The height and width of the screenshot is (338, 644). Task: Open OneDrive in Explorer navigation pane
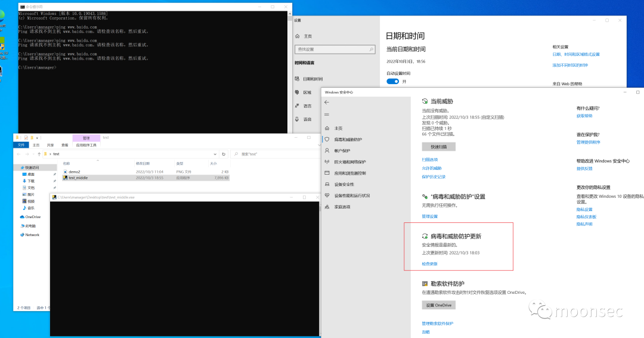30,217
